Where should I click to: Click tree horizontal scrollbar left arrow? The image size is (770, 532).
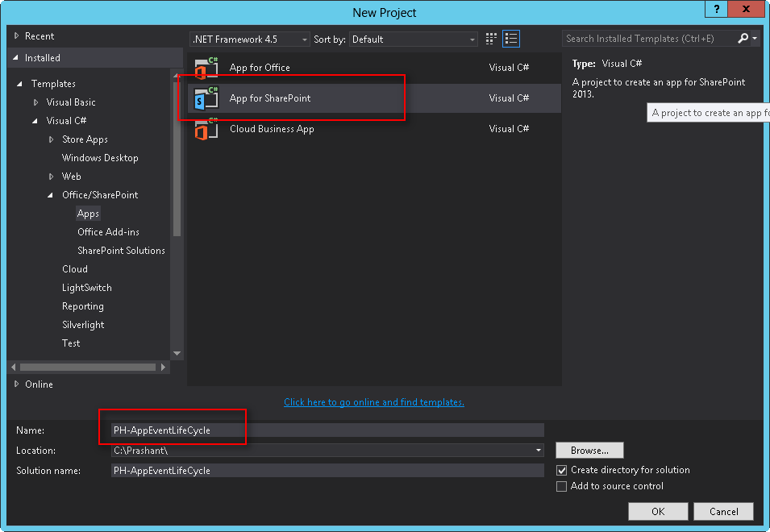13,367
